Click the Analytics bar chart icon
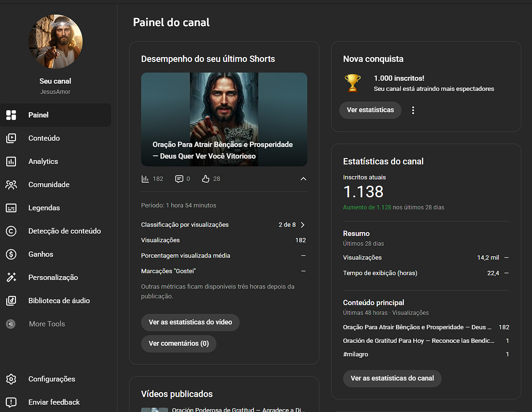532x412 pixels. point(11,162)
